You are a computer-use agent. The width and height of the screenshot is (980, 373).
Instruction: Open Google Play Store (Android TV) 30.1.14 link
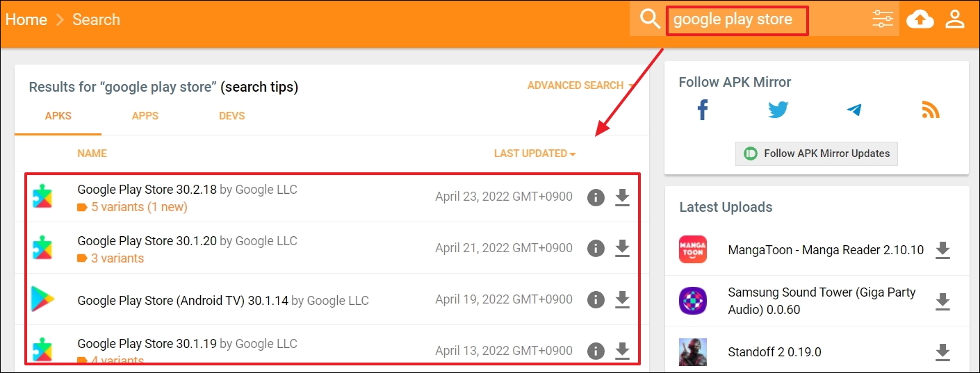[x=183, y=301]
